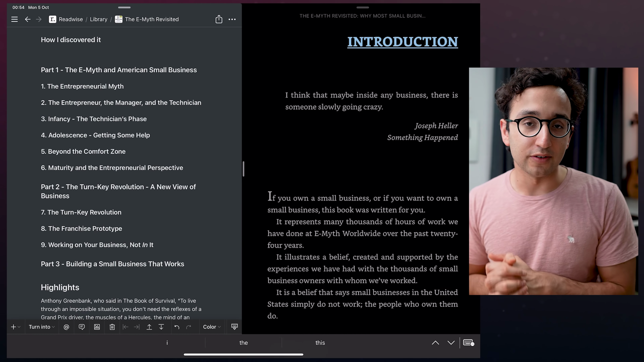Viewport: 644px width, 362px height.
Task: Tap the "Something Happened" italic title
Action: [x=422, y=137]
